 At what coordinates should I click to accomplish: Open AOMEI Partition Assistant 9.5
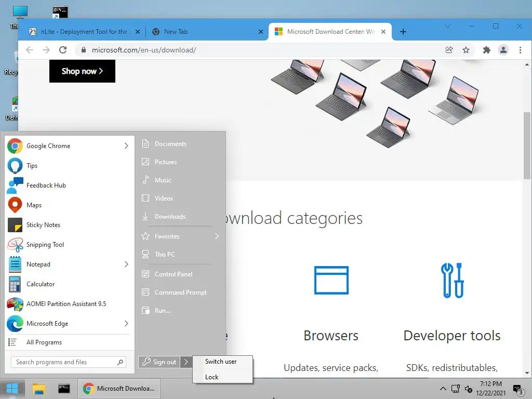pos(69,303)
